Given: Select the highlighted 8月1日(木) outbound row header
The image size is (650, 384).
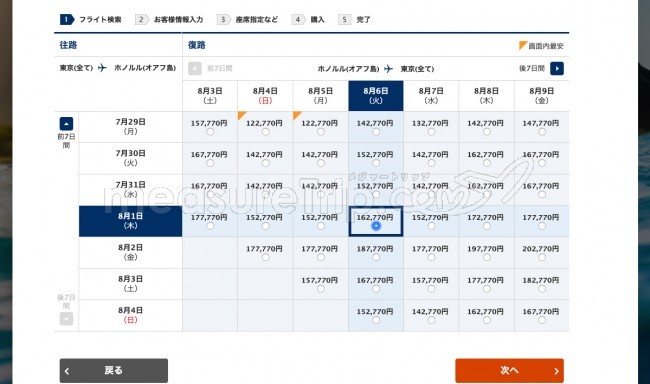Looking at the screenshot, I should click(x=131, y=221).
